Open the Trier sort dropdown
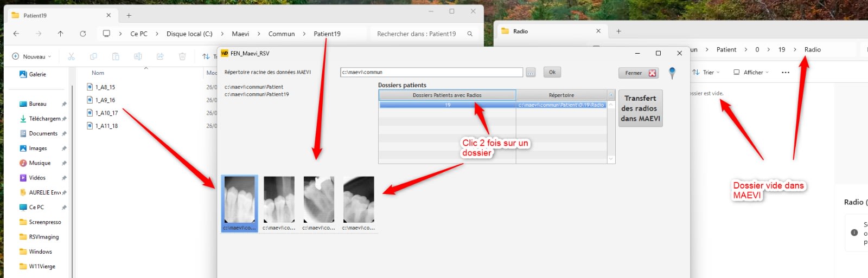The height and width of the screenshot is (278, 868). click(x=706, y=73)
